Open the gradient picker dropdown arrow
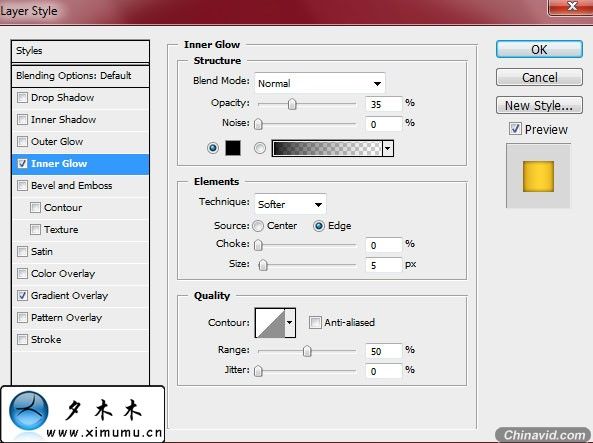593x443 pixels. click(x=388, y=148)
